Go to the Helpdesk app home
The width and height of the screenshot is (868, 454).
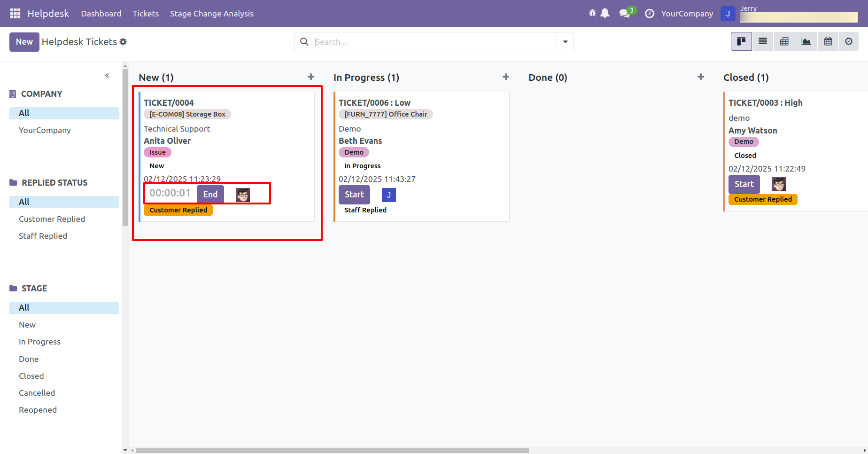tap(48, 14)
